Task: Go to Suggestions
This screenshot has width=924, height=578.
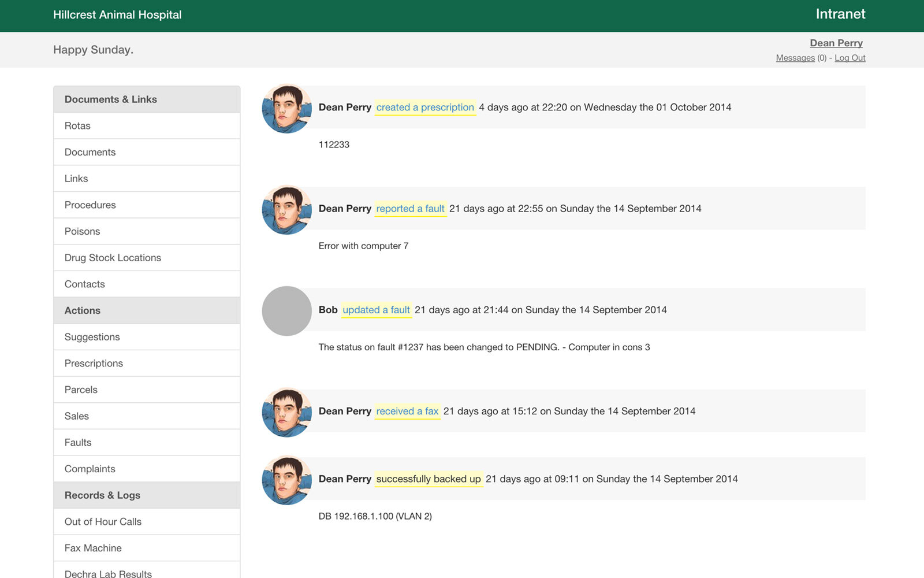Action: tap(147, 337)
